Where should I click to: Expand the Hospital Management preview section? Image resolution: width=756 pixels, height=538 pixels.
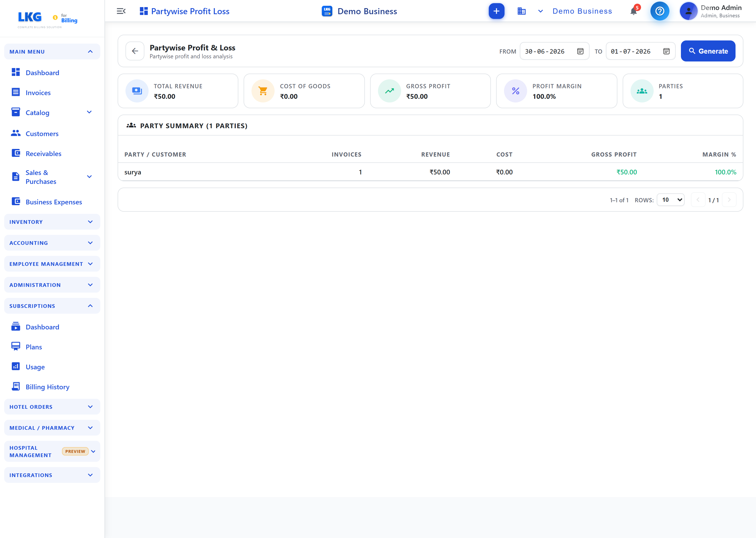(52, 452)
